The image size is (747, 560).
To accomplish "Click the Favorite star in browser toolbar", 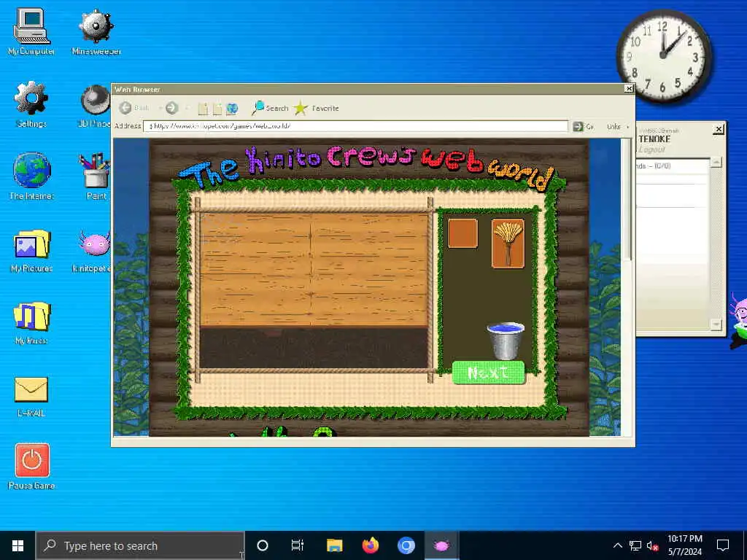I will tap(317, 108).
